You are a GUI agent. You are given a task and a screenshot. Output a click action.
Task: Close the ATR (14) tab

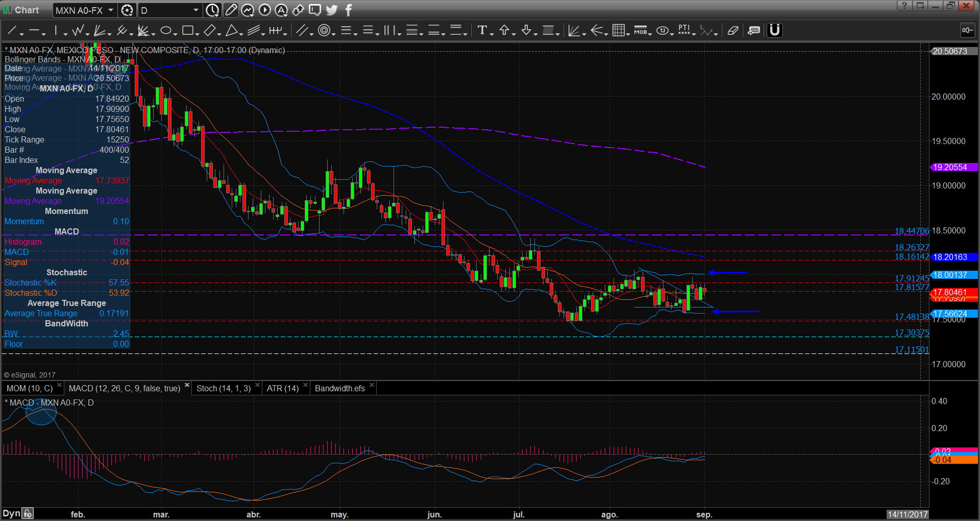(305, 385)
